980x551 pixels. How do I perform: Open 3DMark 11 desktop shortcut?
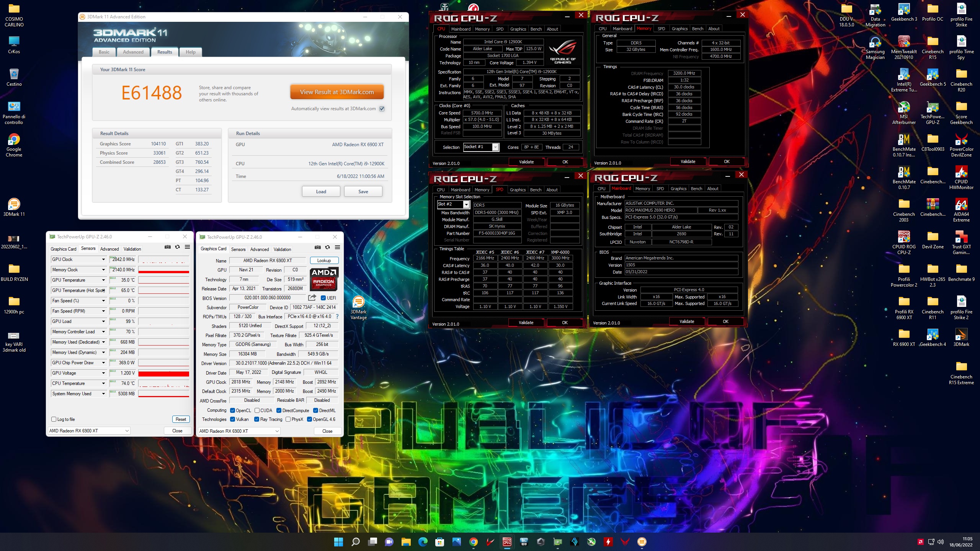coord(14,207)
